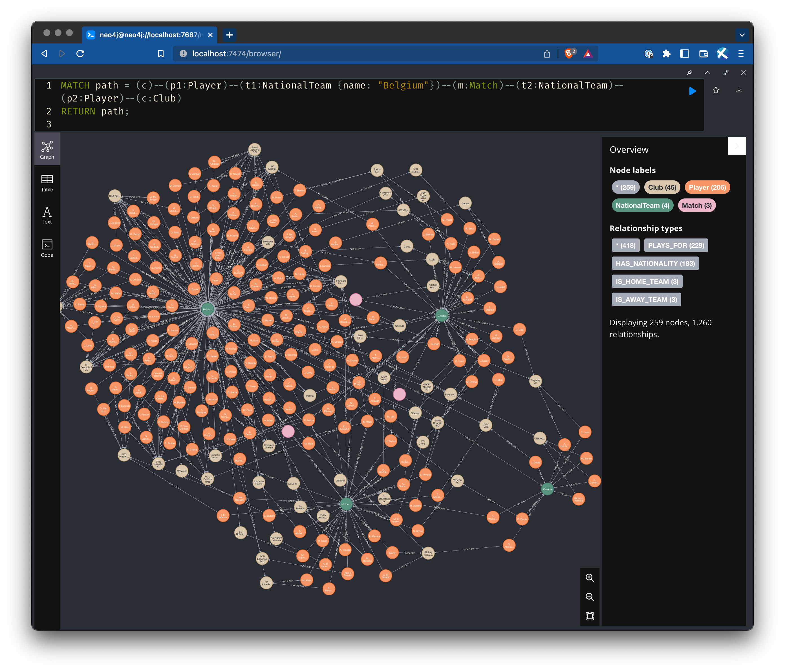Screen dimensions: 785x672
Task: Click the Croatia national team node
Action: click(441, 315)
